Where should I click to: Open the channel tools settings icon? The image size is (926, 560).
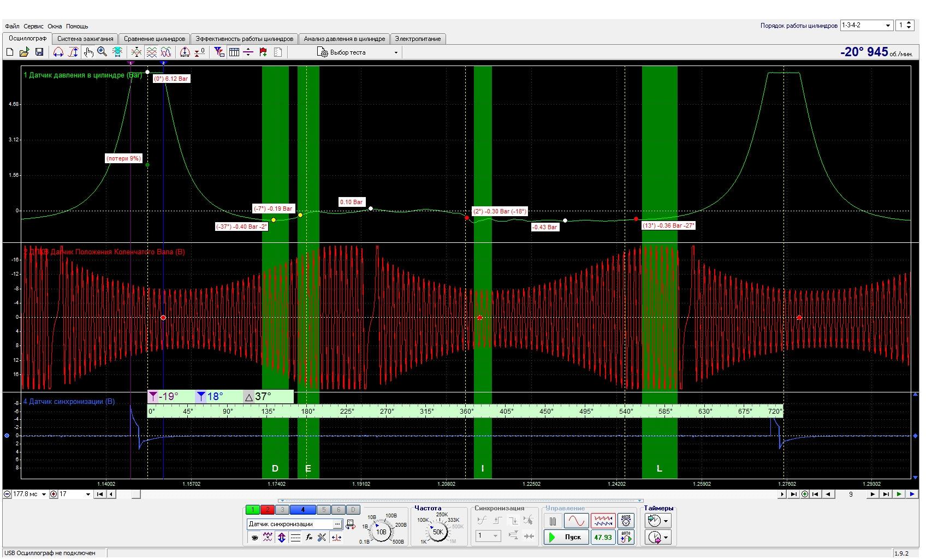coord(322,537)
